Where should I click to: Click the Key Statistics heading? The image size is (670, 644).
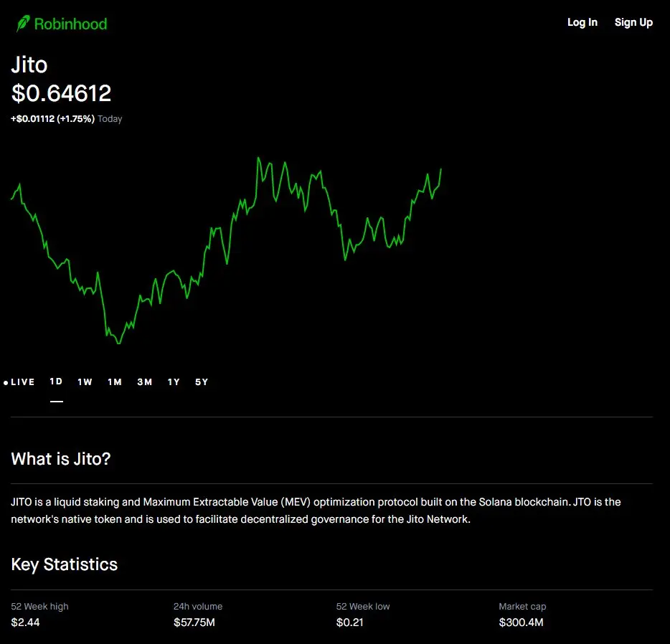pos(64,564)
